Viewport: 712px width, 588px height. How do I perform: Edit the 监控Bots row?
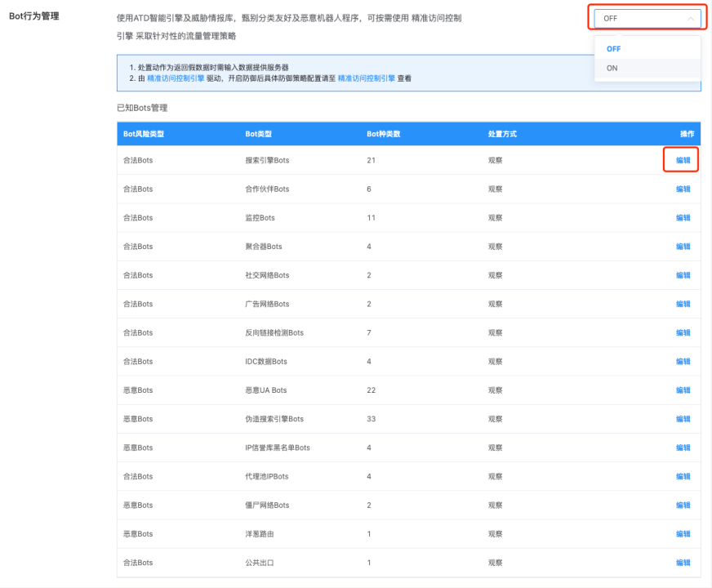coord(683,217)
